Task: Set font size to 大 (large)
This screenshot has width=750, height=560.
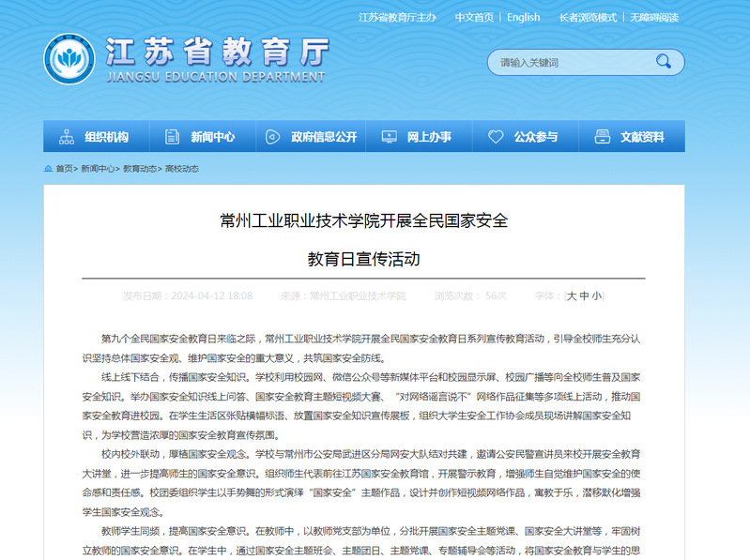Action: [x=572, y=295]
